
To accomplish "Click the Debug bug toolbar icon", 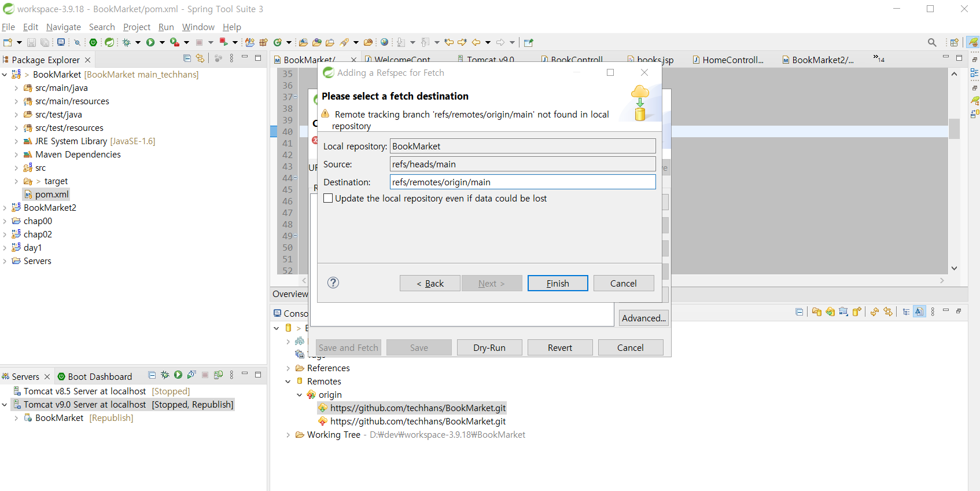I will tap(126, 42).
